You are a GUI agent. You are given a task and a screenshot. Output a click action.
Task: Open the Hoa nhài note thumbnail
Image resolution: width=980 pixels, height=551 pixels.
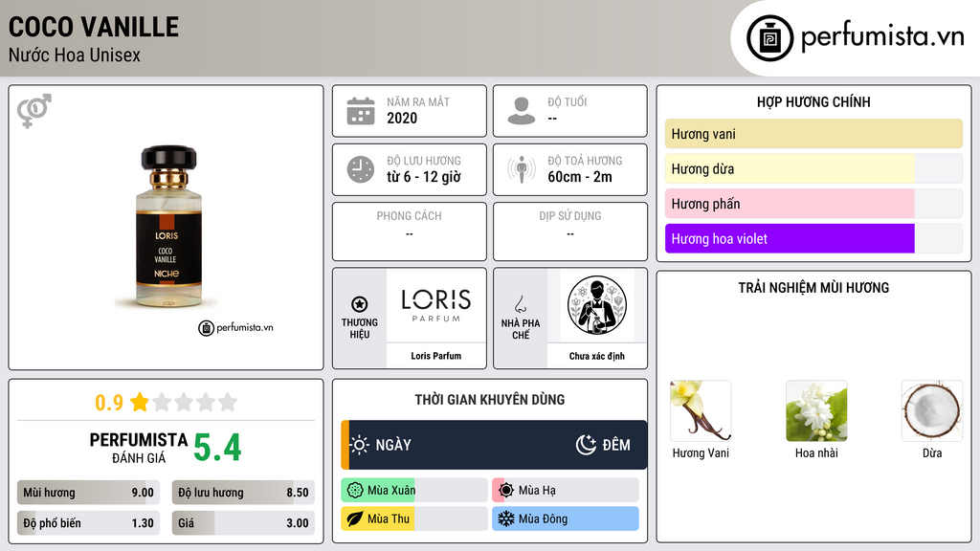click(x=816, y=411)
